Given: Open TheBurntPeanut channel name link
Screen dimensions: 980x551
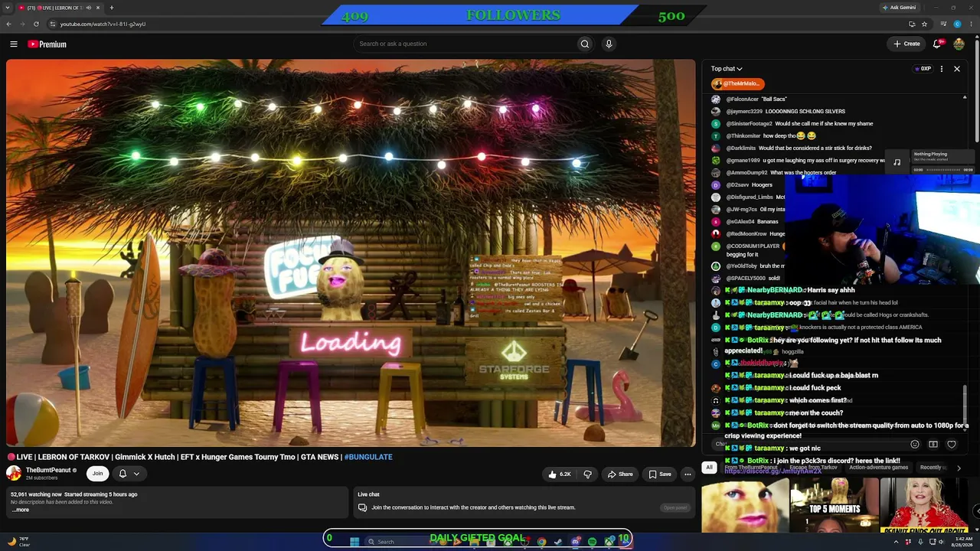Looking at the screenshot, I should click(48, 470).
